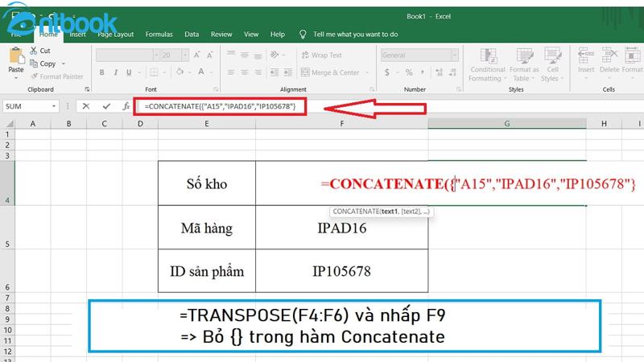The height and width of the screenshot is (362, 644).
Task: Toggle Align Right
Action: coord(258,72)
